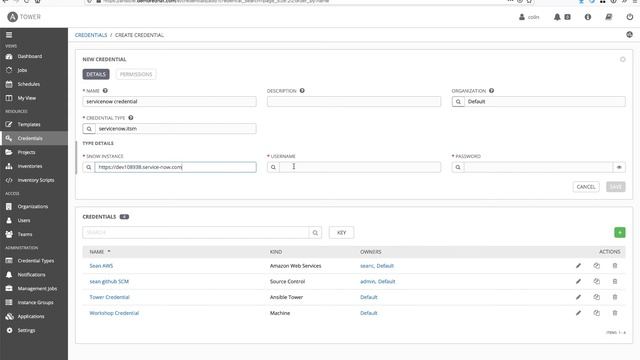Screen dimensions: 640x360
Task: Click the Cancel button
Action: (x=586, y=187)
